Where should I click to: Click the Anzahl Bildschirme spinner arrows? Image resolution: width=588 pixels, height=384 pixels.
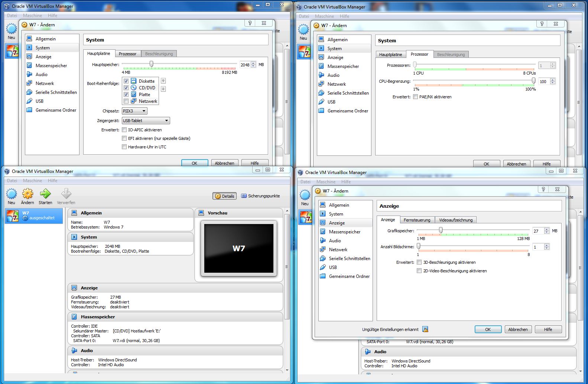547,247
